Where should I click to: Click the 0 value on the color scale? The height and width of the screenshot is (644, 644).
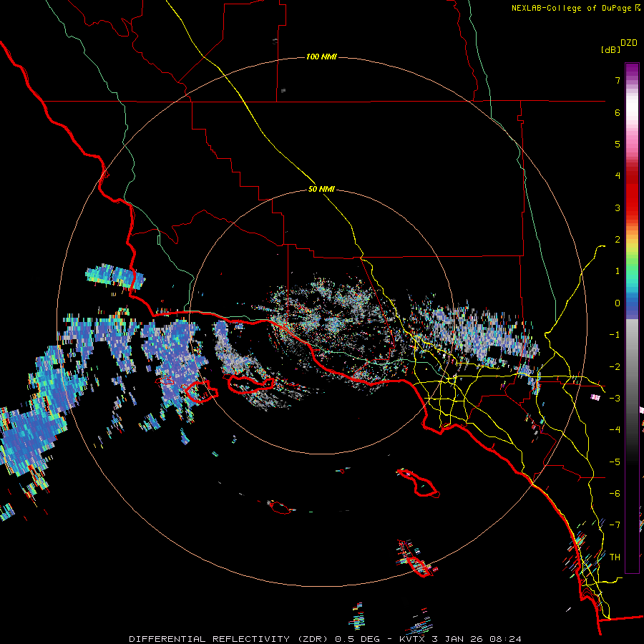(618, 303)
